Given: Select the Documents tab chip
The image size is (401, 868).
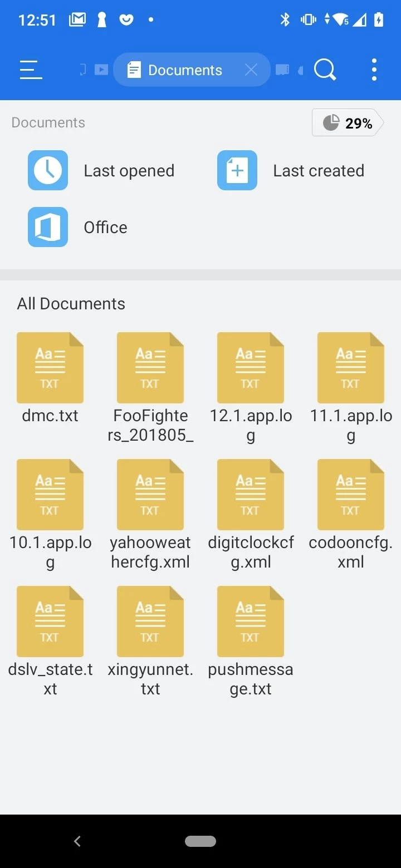Looking at the screenshot, I should click(x=192, y=70).
